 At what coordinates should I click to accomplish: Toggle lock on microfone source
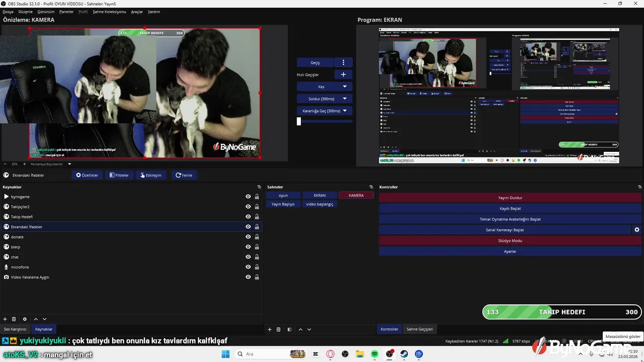(x=257, y=267)
